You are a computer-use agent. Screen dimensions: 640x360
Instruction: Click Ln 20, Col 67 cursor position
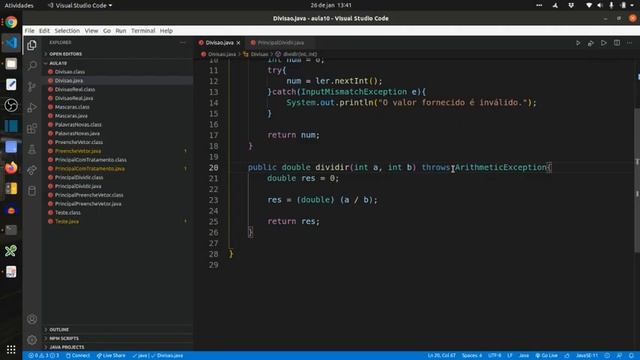pos(442,356)
